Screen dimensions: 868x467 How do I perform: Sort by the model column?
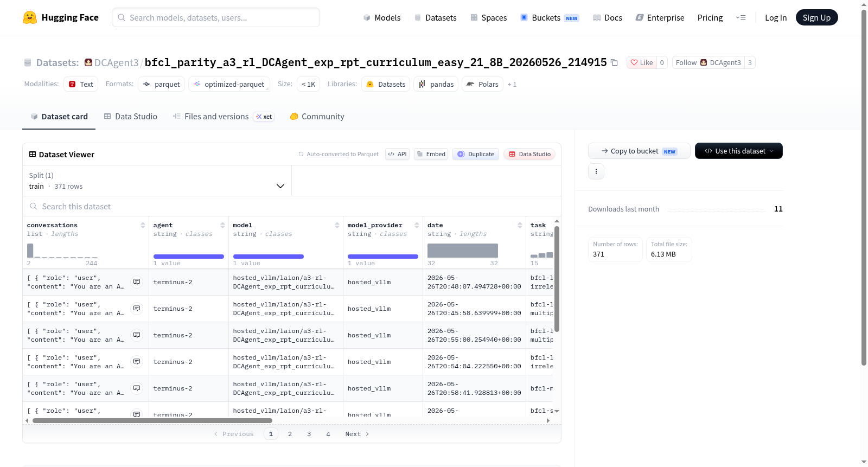(337, 225)
